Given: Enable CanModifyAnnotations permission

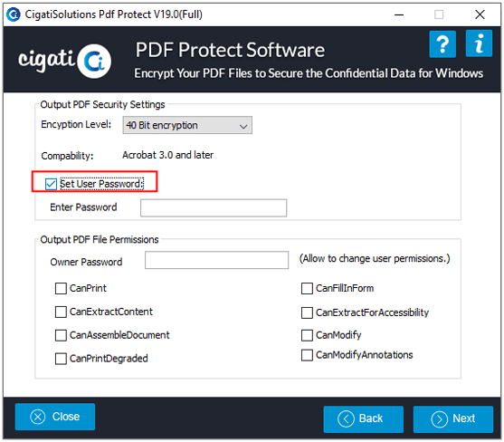Looking at the screenshot, I should click(307, 355).
